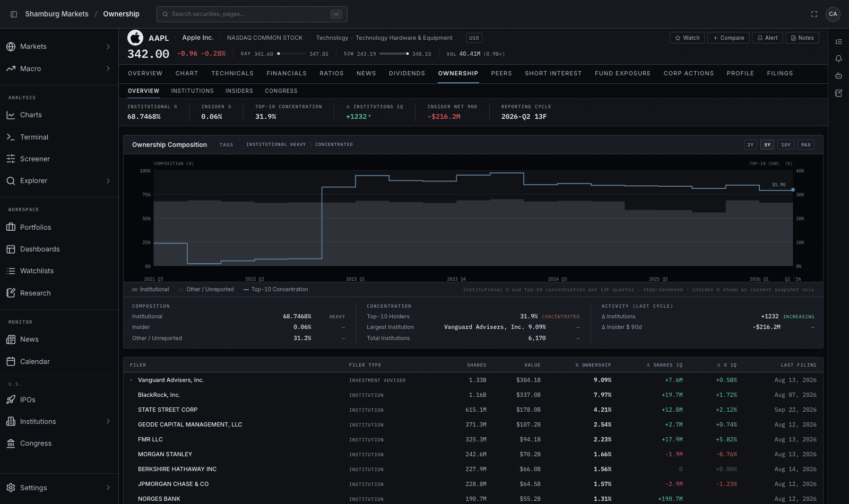Click Notes button
The height and width of the screenshot is (504, 849).
click(x=802, y=38)
